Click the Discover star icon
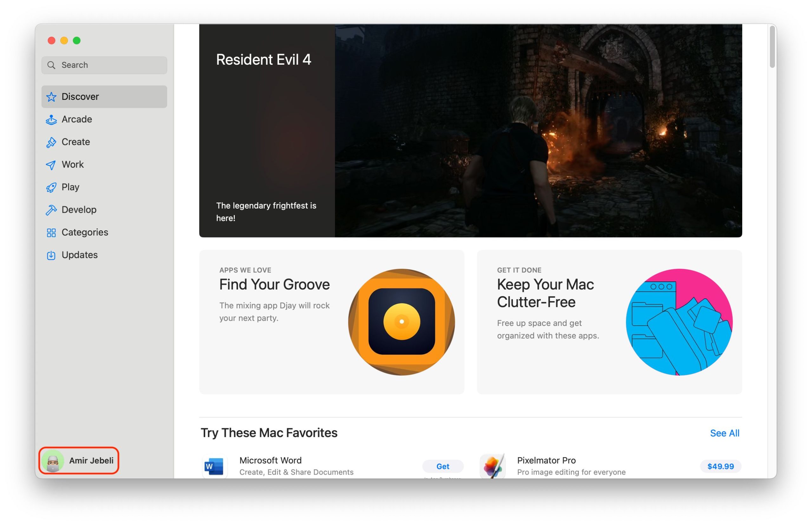Screen dimensions: 812x525 [x=51, y=97]
